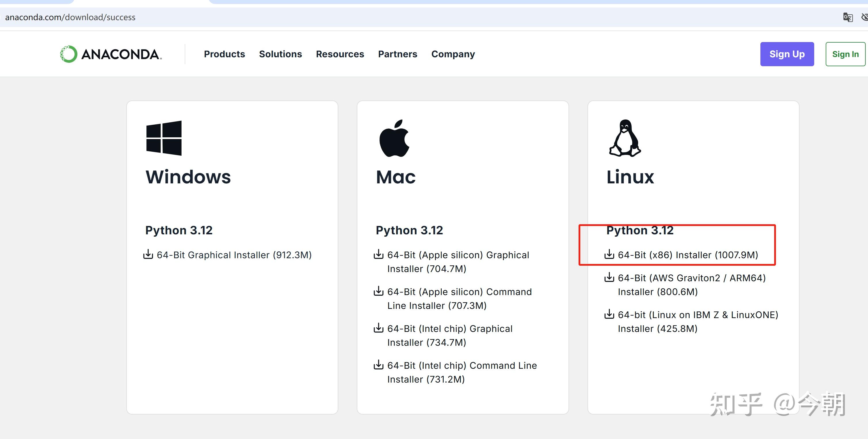Open the Company menu
The height and width of the screenshot is (439, 868).
point(453,54)
